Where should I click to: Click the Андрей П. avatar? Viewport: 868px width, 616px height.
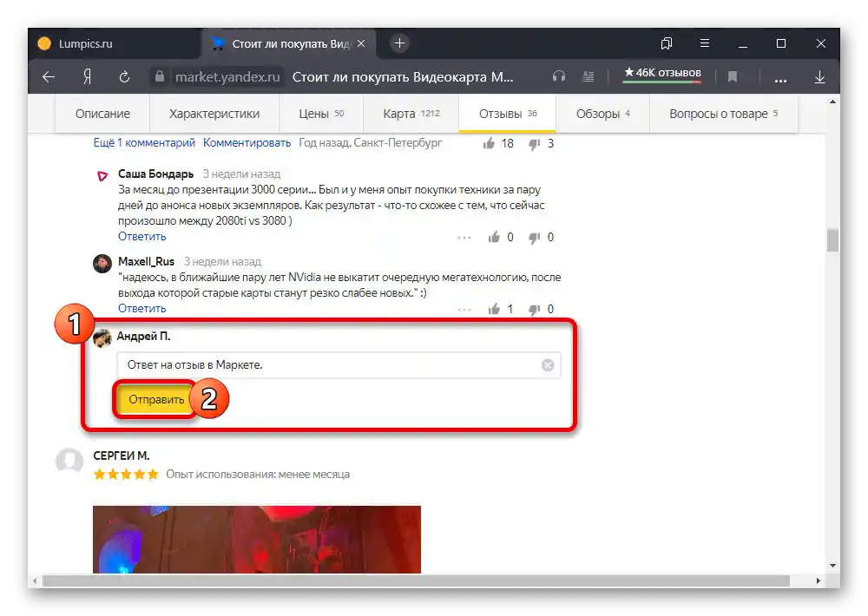102,337
